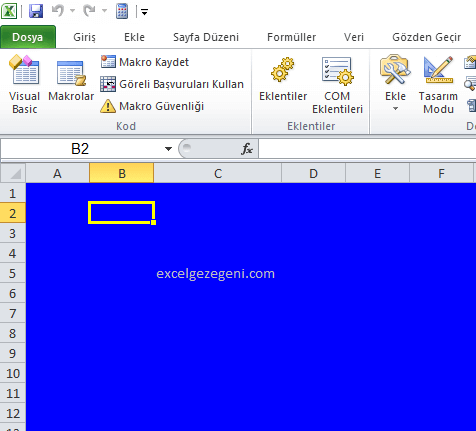
Task: Open the Dosya tab
Action: [28, 37]
